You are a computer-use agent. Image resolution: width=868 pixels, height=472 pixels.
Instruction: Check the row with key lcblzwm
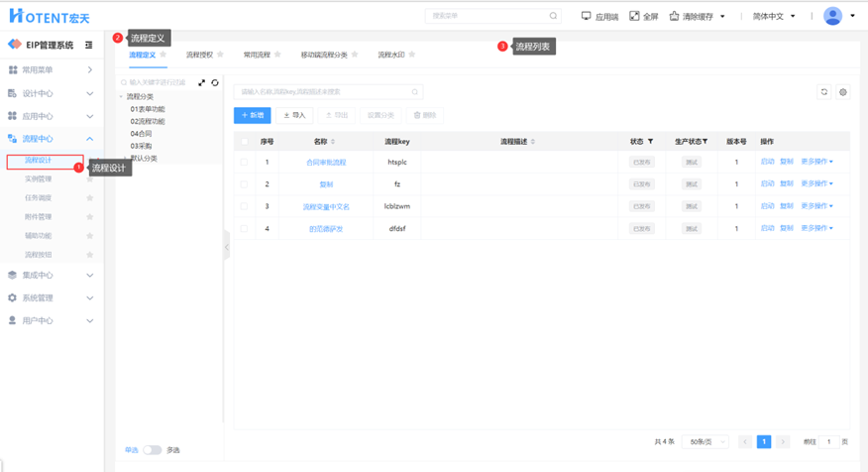[x=244, y=206]
